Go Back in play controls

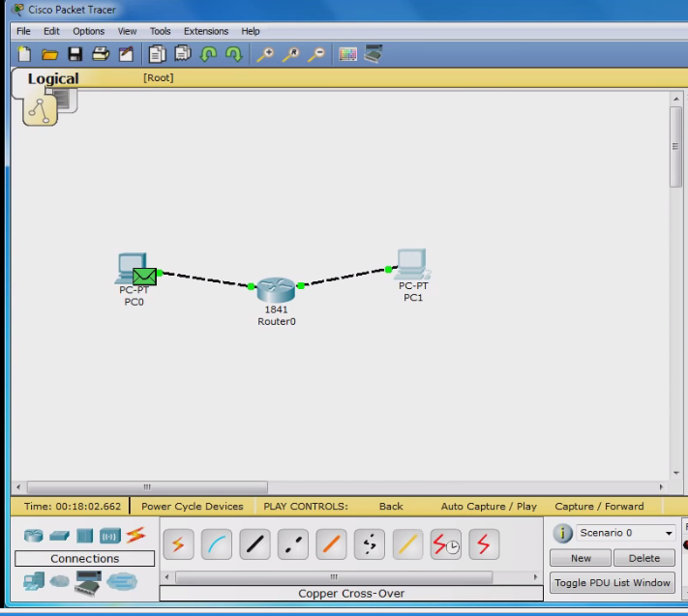pyautogui.click(x=391, y=507)
